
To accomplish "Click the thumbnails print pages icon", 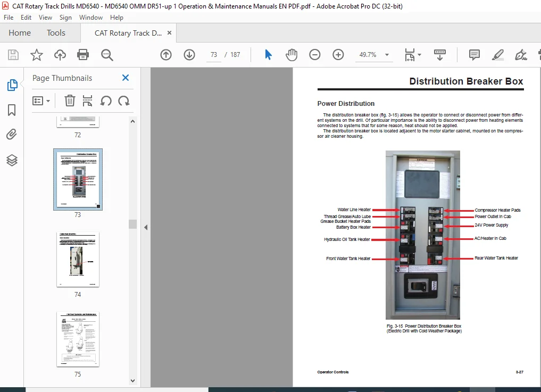I will (x=88, y=101).
